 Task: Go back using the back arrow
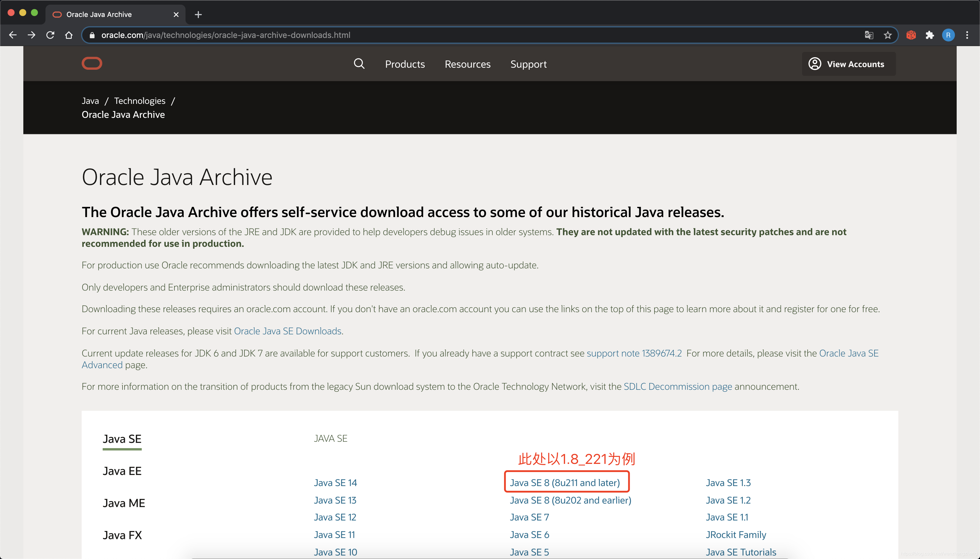coord(13,35)
